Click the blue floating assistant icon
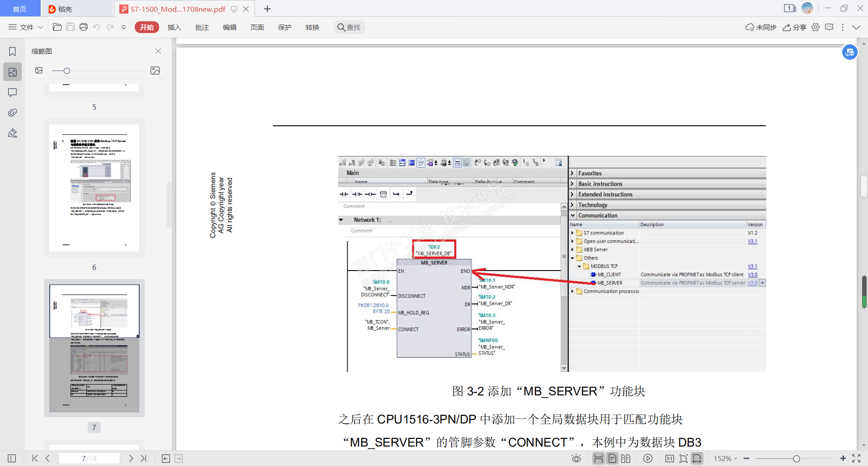The height and width of the screenshot is (466, 868). pyautogui.click(x=850, y=52)
